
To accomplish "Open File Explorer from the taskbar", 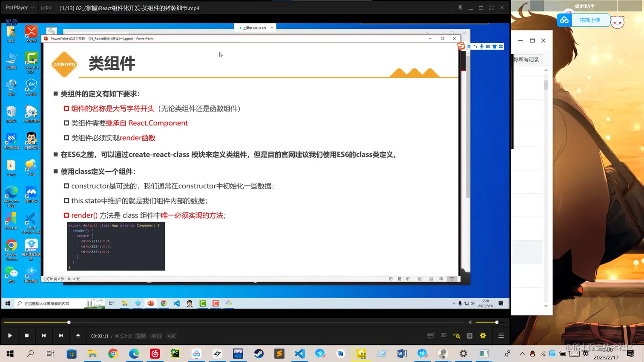I will (x=92, y=353).
